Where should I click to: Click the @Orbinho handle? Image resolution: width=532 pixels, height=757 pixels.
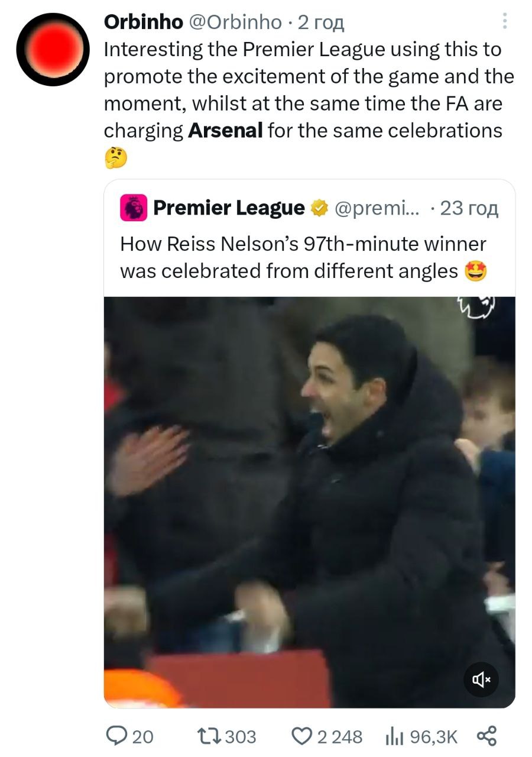[x=235, y=22]
